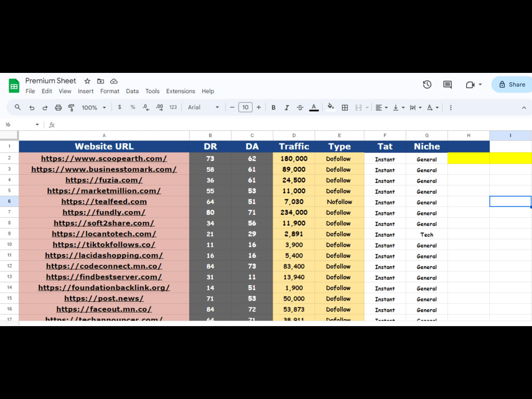Open the View menu

pyautogui.click(x=65, y=91)
